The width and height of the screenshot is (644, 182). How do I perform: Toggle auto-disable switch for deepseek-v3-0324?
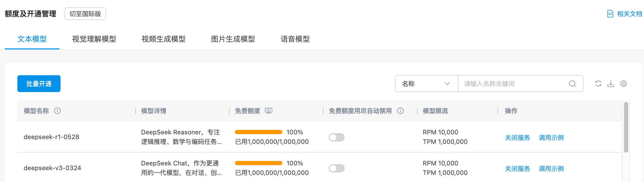point(336,168)
